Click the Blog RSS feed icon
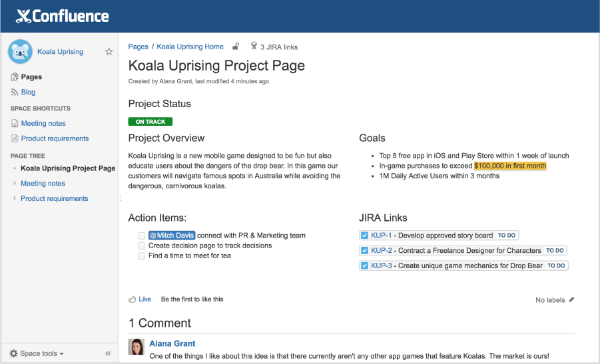 point(15,92)
